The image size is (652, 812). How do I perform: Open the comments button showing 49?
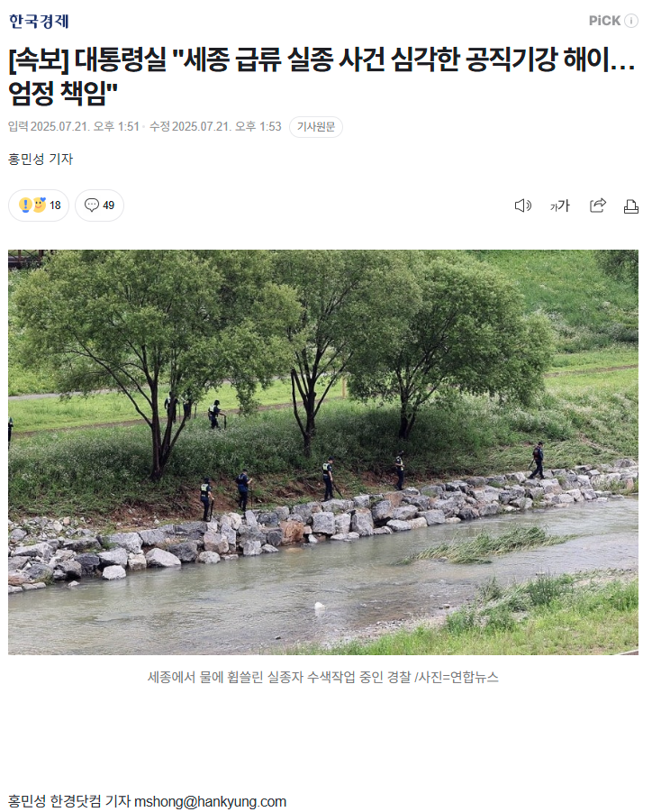coord(99,205)
